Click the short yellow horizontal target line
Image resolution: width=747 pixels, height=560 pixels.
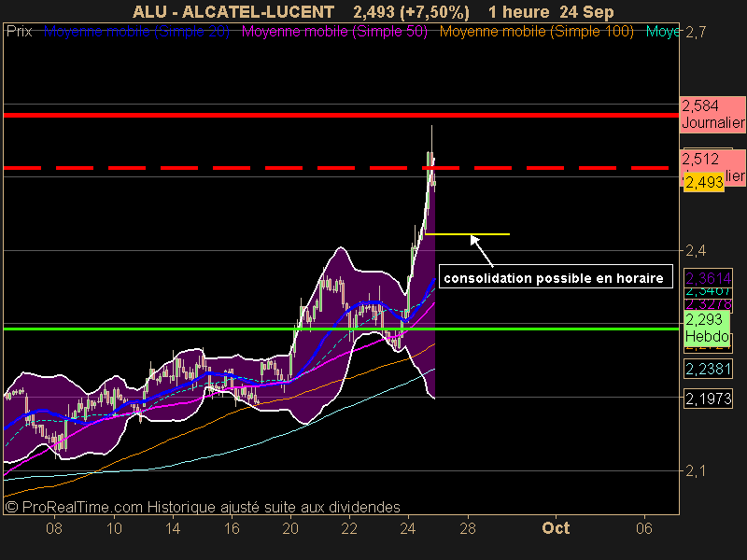(468, 234)
